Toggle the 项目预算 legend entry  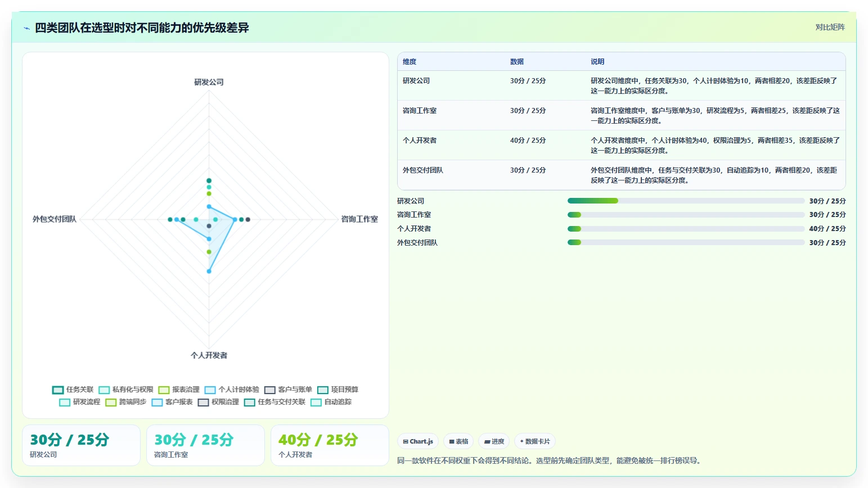338,390
